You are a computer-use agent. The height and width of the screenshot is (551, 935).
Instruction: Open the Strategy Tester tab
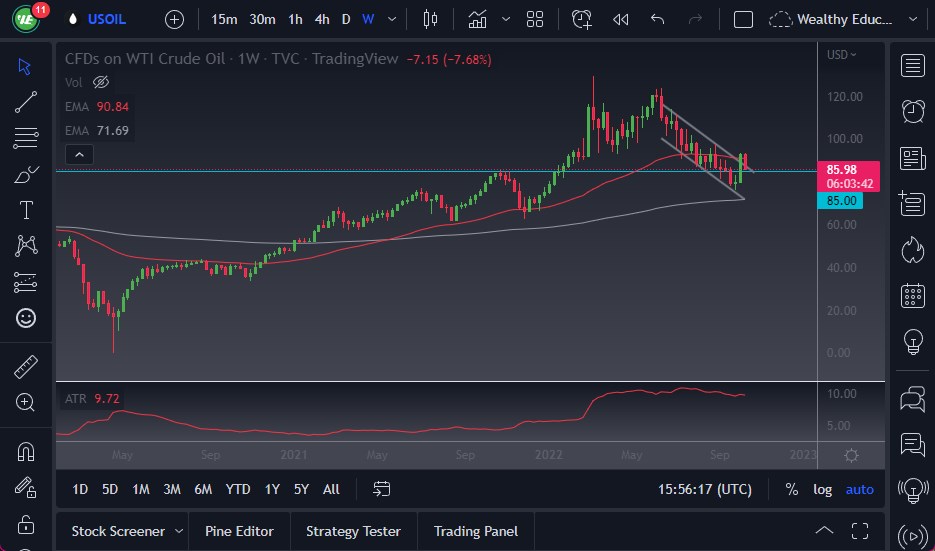(353, 531)
